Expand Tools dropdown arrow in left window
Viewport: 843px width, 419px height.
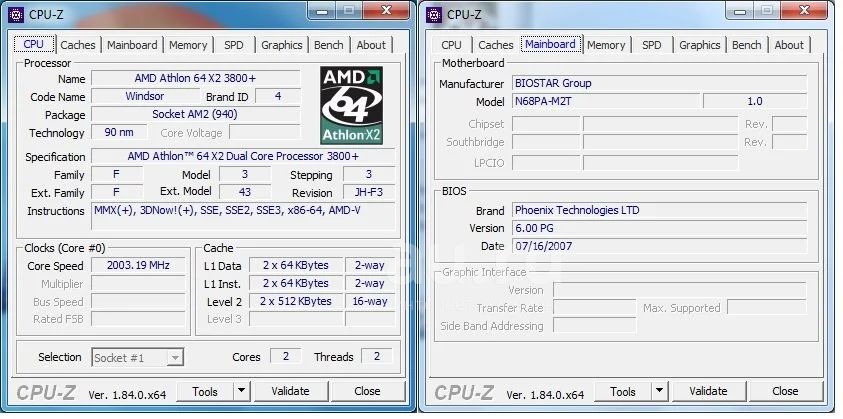(x=242, y=391)
